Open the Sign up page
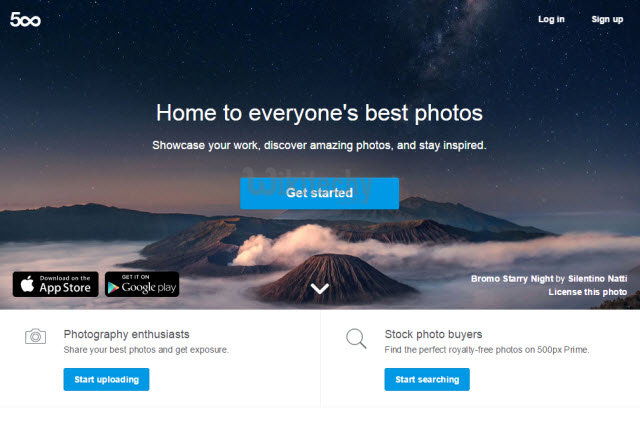 607,19
